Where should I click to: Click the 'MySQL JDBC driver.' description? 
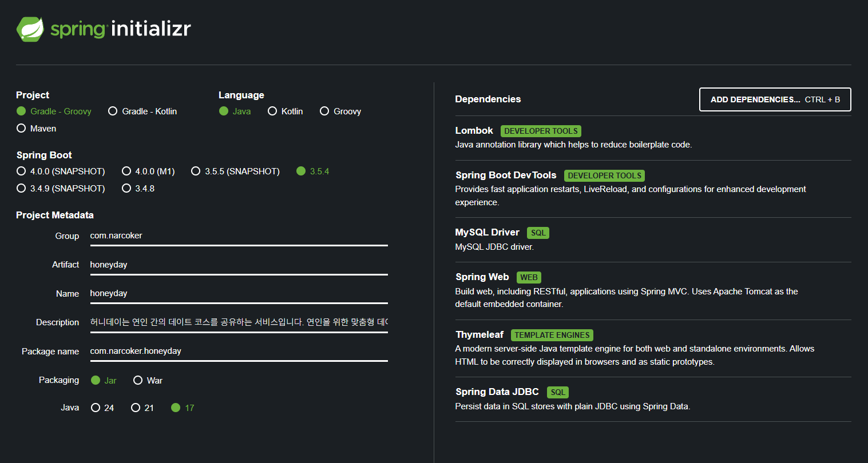point(494,247)
